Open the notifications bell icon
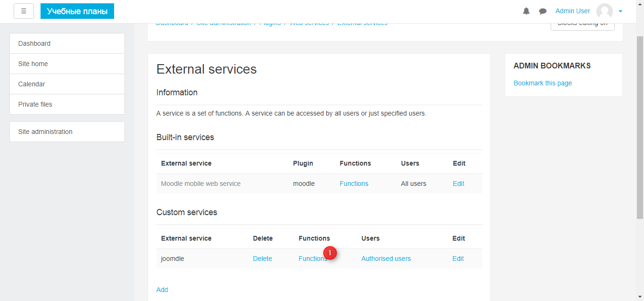Screen dimensions: 644x301 click(526, 11)
